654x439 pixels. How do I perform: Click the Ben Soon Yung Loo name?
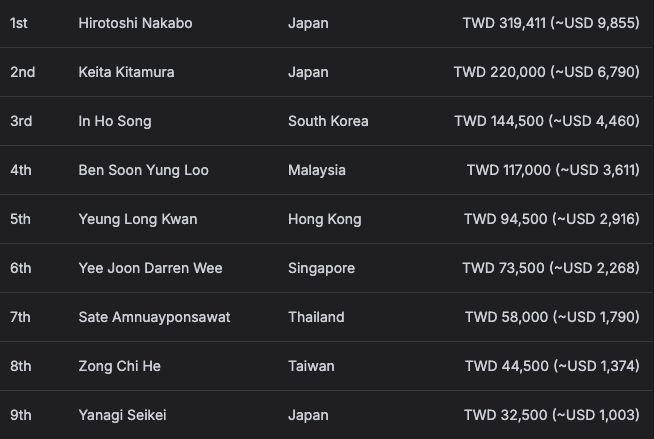(143, 170)
